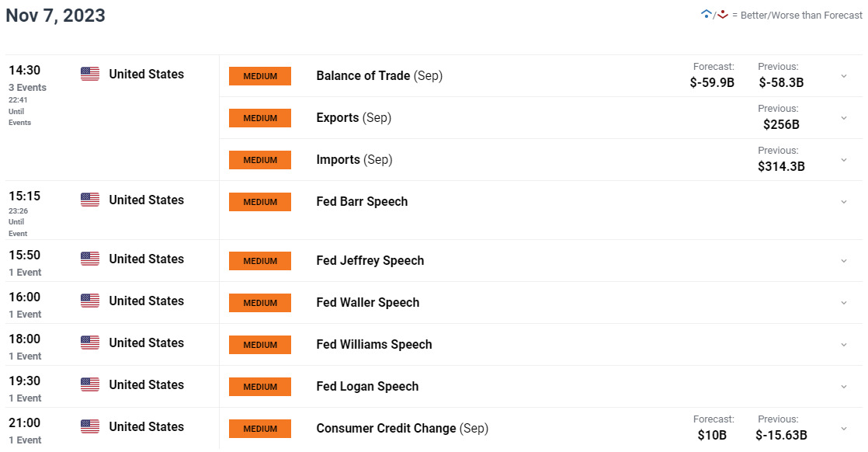Expand the Fed Barr Speech details
This screenshot has width=868, height=452.
pyautogui.click(x=844, y=202)
